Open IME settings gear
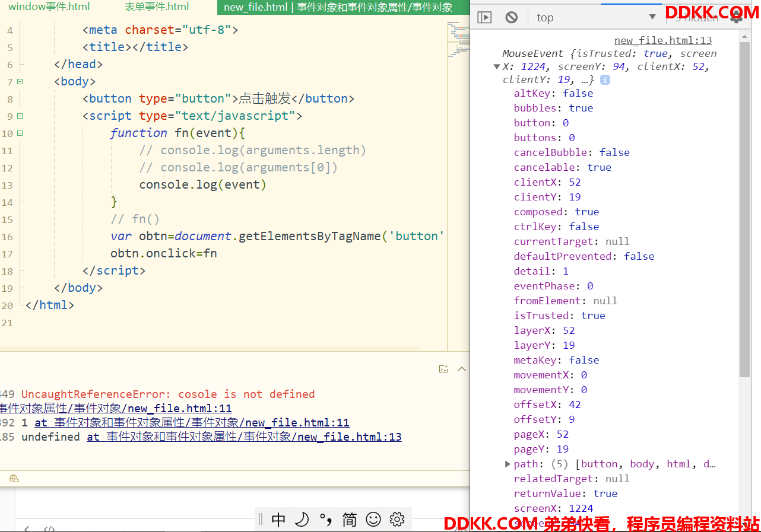Screen dimensions: 761x532 coord(397,520)
